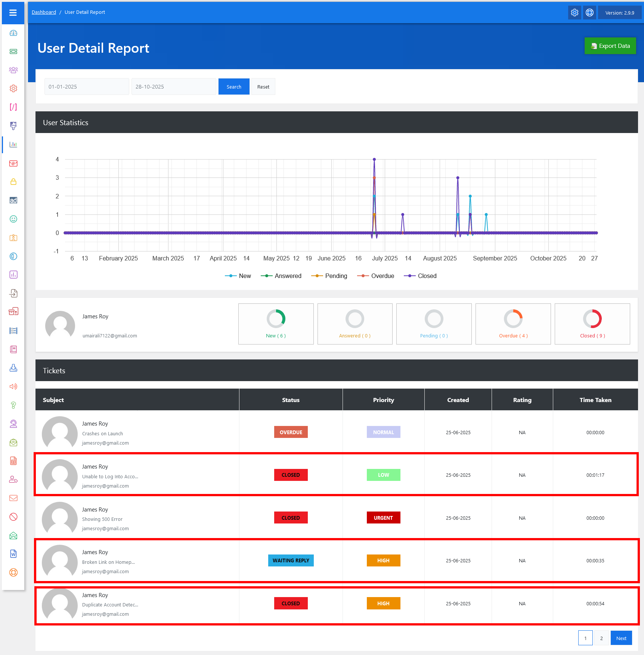Click the Export Data button
Viewport: 644px width, 655px height.
[610, 46]
